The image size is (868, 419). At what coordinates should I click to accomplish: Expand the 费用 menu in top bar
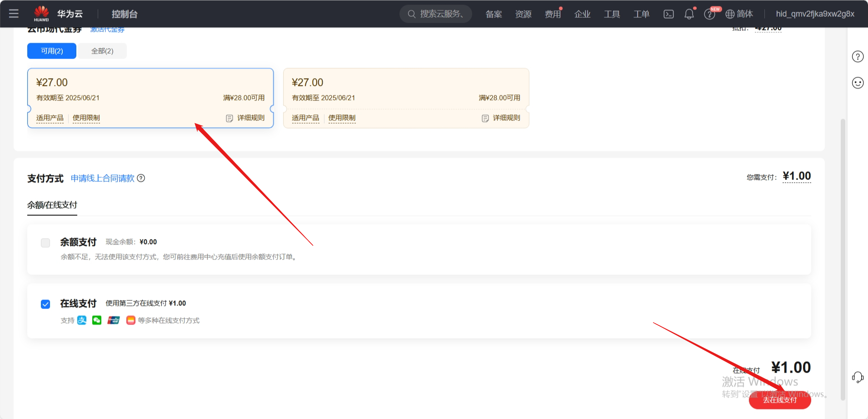(x=552, y=14)
